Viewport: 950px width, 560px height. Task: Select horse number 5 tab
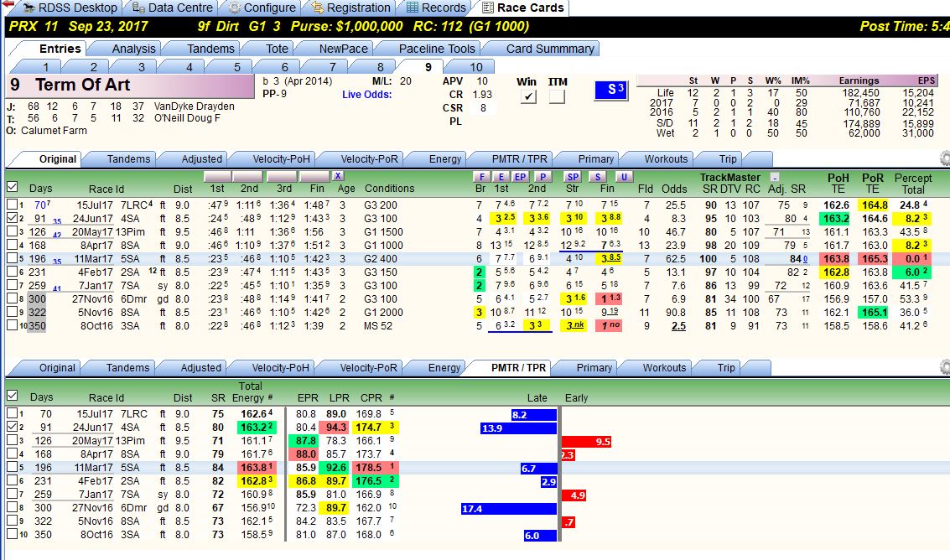pos(237,67)
